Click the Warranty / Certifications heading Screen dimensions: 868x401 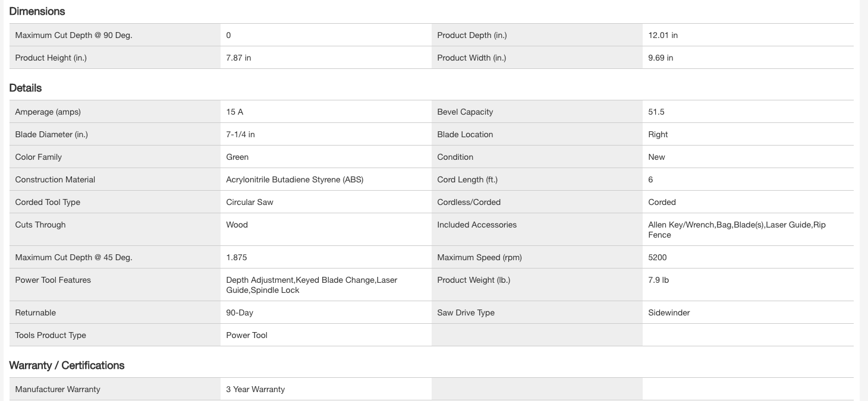[67, 365]
